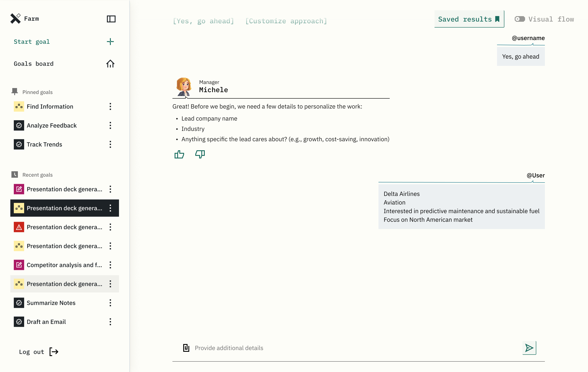Open options for selected Presentation deck goal
Screen dimensions: 588x372
coord(110,208)
